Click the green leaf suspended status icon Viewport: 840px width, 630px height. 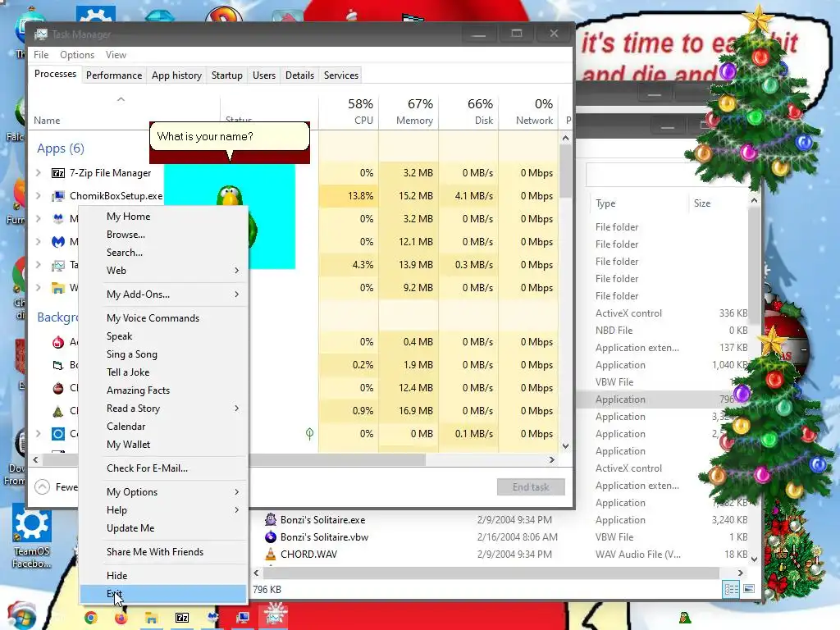pyautogui.click(x=309, y=433)
